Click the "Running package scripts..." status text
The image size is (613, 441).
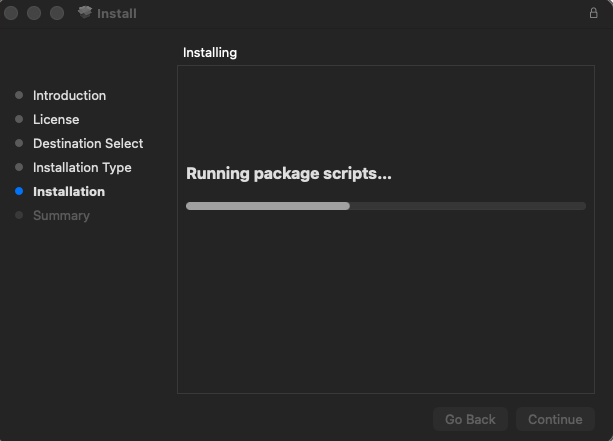(289, 174)
